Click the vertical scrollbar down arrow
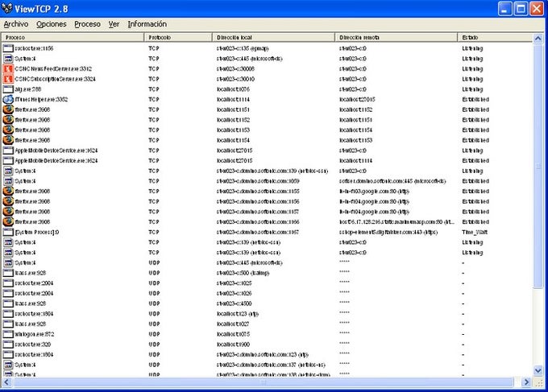Viewport: 548px width, 392px height. (x=538, y=370)
